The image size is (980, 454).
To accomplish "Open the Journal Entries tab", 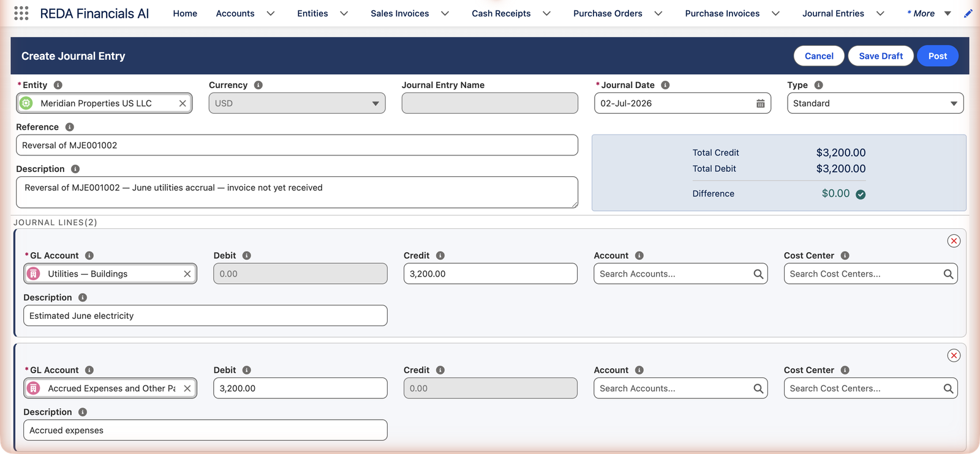I will pyautogui.click(x=833, y=13).
